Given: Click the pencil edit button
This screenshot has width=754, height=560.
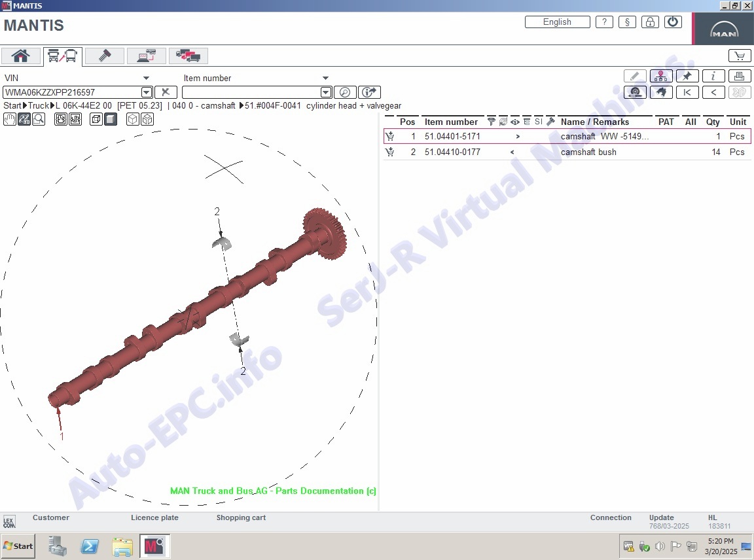Looking at the screenshot, I should click(635, 76).
